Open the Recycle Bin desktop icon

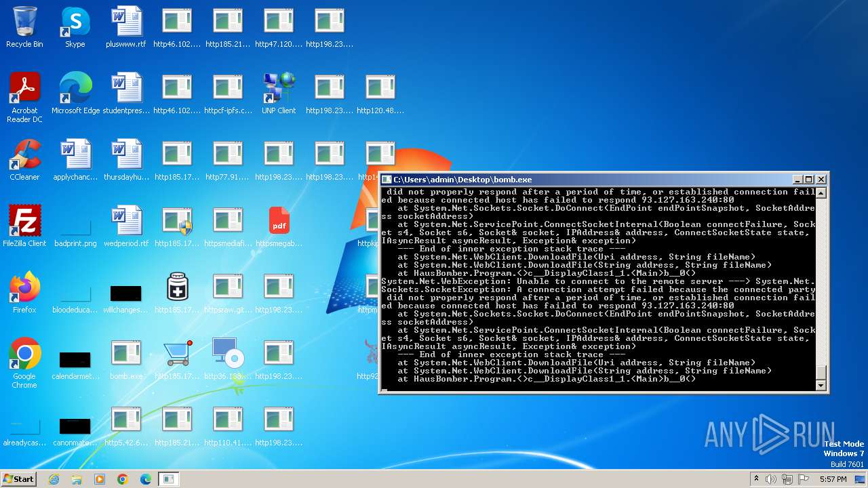pos(24,27)
